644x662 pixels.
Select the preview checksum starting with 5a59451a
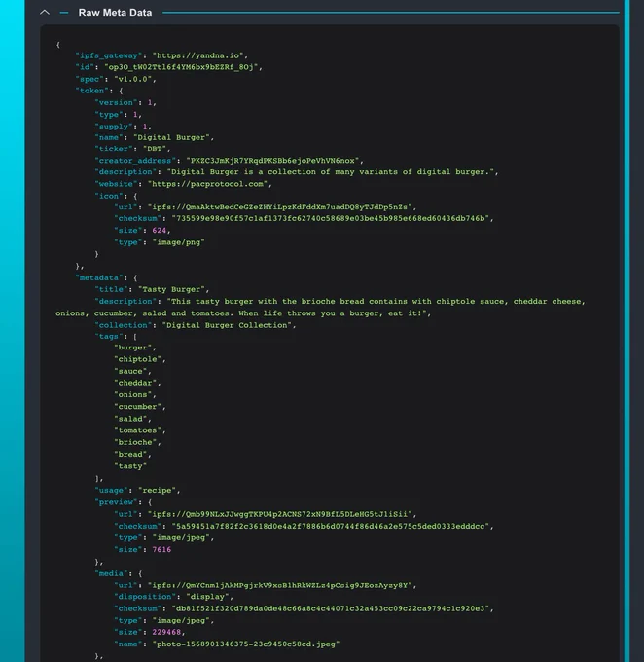[331, 526]
